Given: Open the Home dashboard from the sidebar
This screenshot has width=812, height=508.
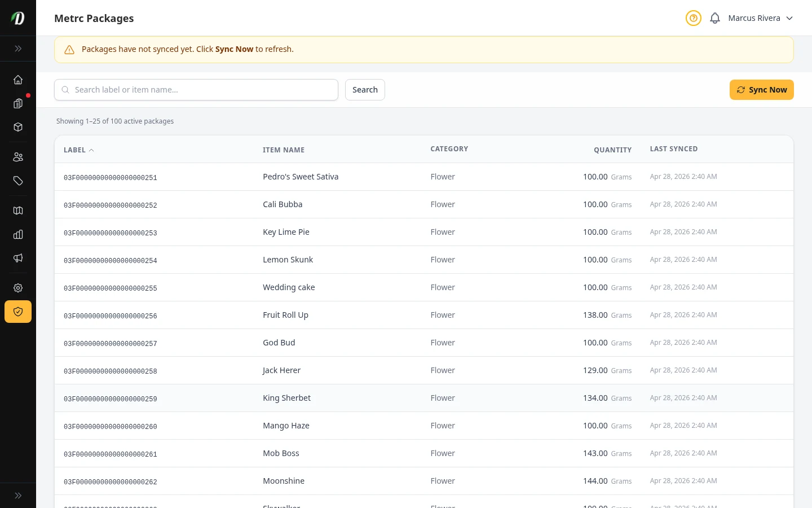Looking at the screenshot, I should tap(18, 80).
